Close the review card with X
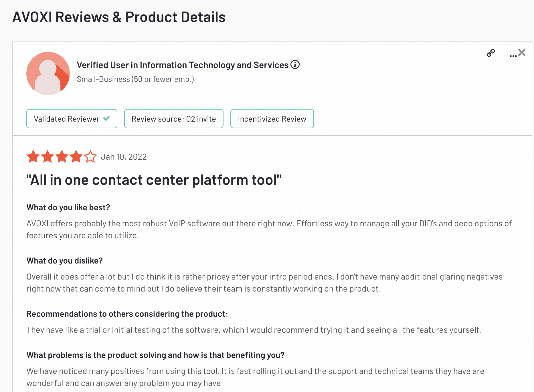 click(x=522, y=52)
